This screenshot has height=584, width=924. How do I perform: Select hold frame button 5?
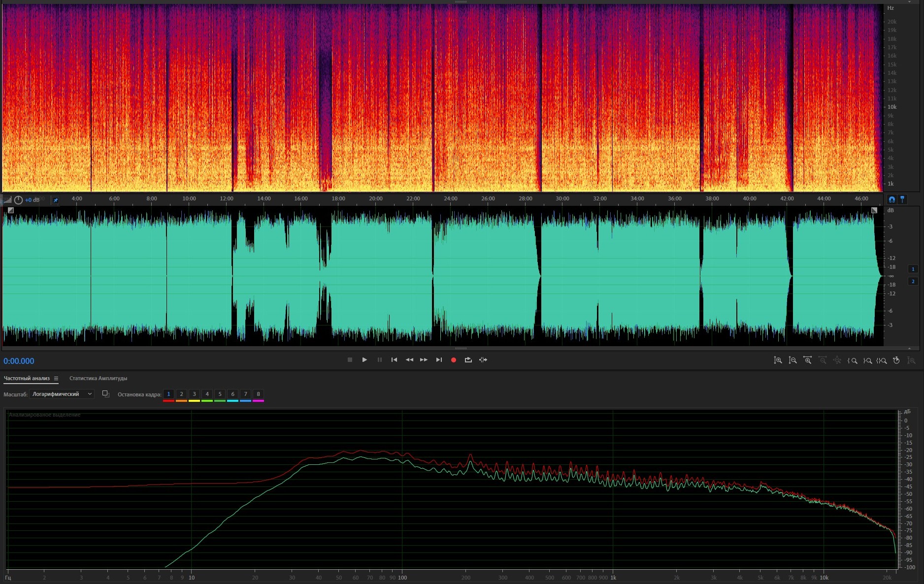[220, 394]
